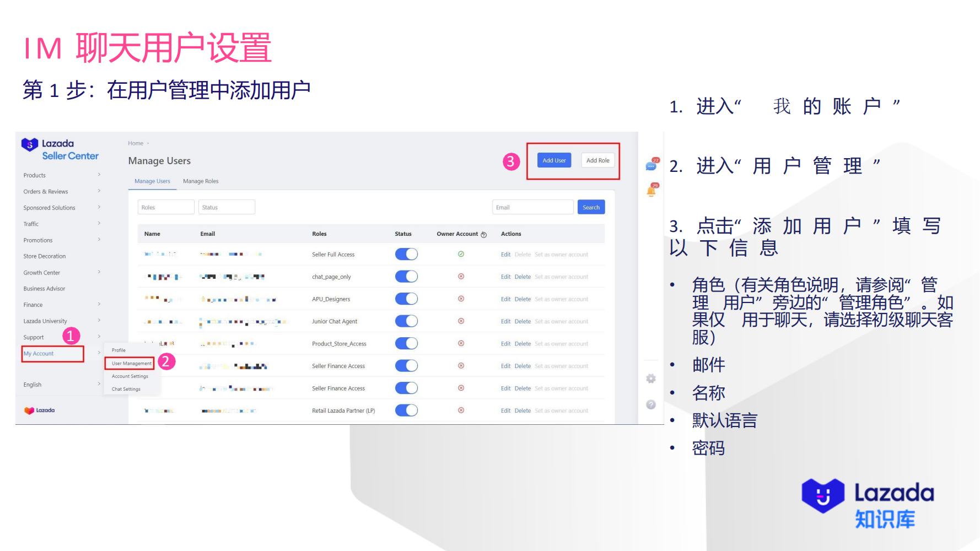980x551 pixels.
Task: Click inside the Email filter field
Action: pyautogui.click(x=532, y=207)
